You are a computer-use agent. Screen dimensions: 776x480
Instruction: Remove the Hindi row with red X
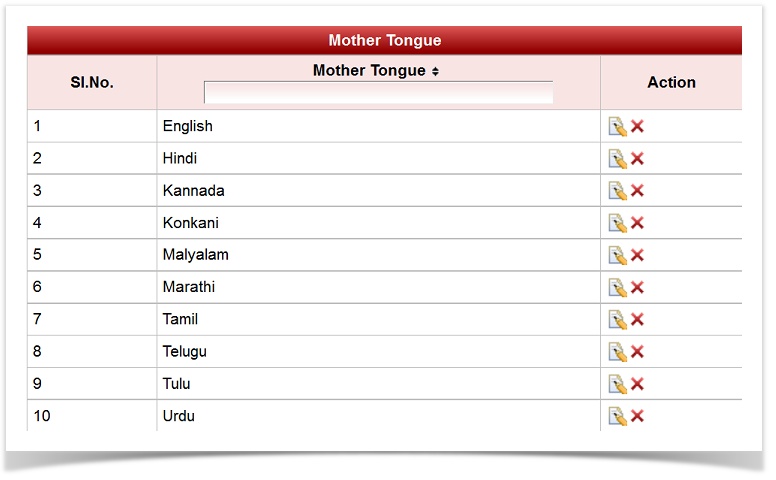pos(637,159)
